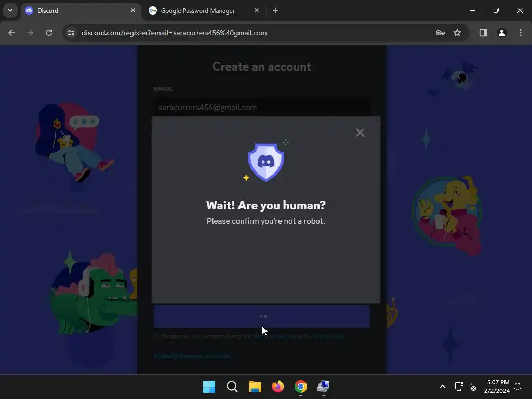Screen dimensions: 532x399
Task: Open the remote desktop taskbar app
Action: 323,387
